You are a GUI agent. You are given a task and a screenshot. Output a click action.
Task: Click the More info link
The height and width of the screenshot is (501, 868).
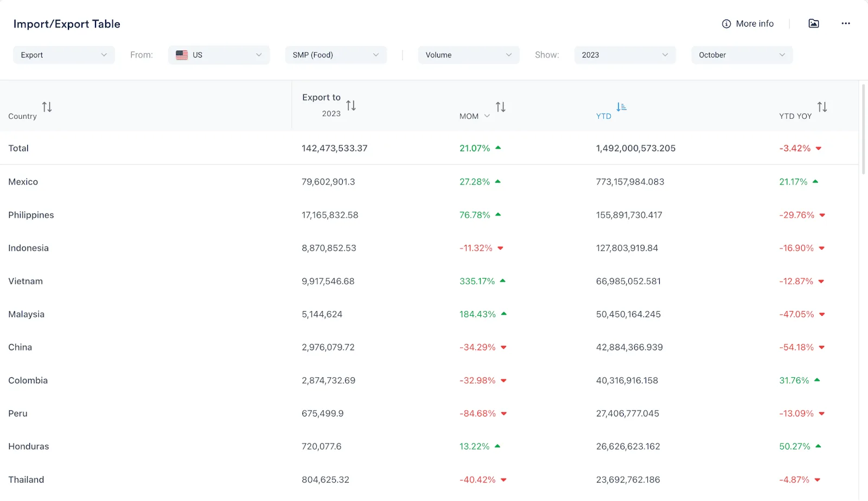(x=755, y=24)
